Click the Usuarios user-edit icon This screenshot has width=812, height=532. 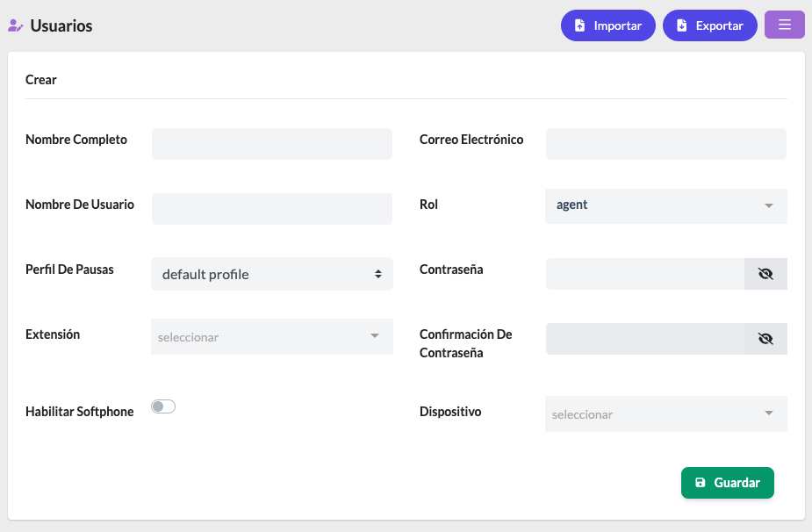pyautogui.click(x=16, y=25)
